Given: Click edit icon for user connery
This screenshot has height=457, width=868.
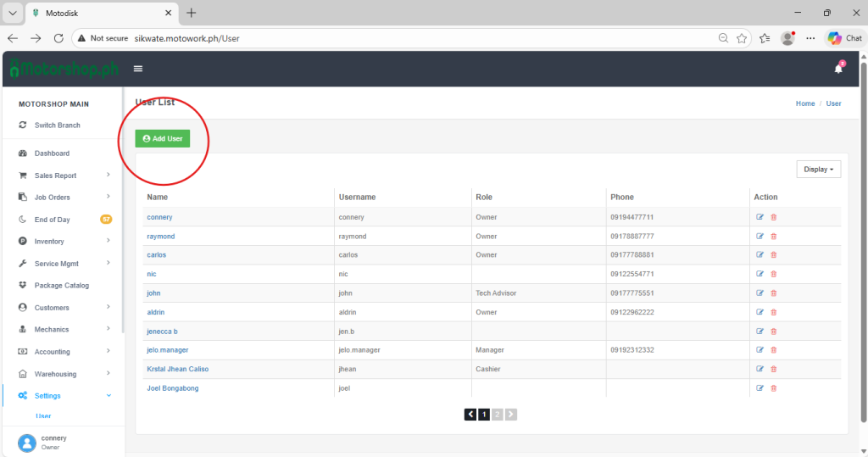Looking at the screenshot, I should pyautogui.click(x=759, y=217).
